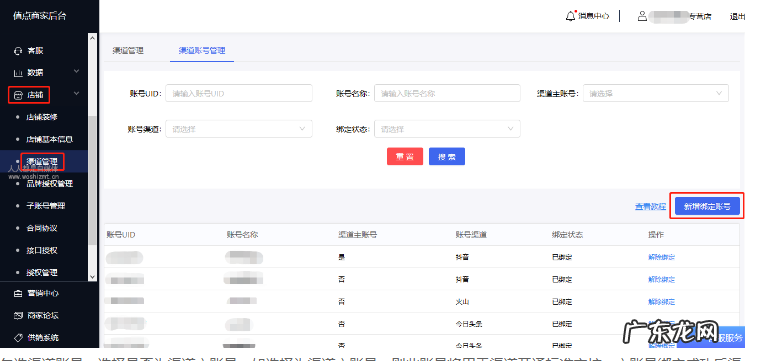The width and height of the screenshot is (757, 361).
Task: Open 子账号管理 in sidebar
Action: pos(46,206)
